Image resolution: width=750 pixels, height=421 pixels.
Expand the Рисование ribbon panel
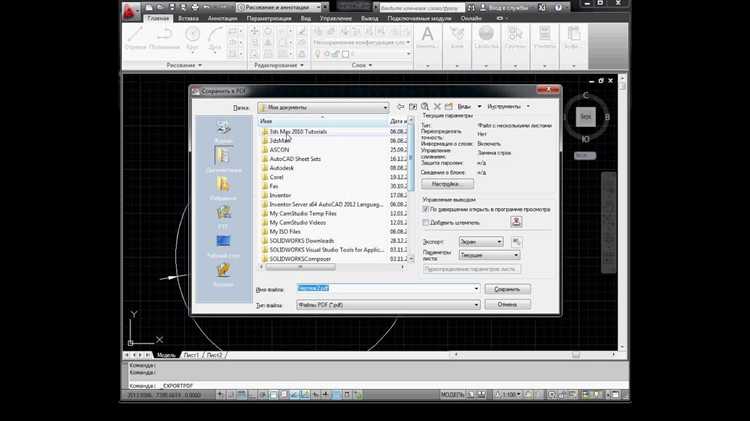click(x=184, y=65)
